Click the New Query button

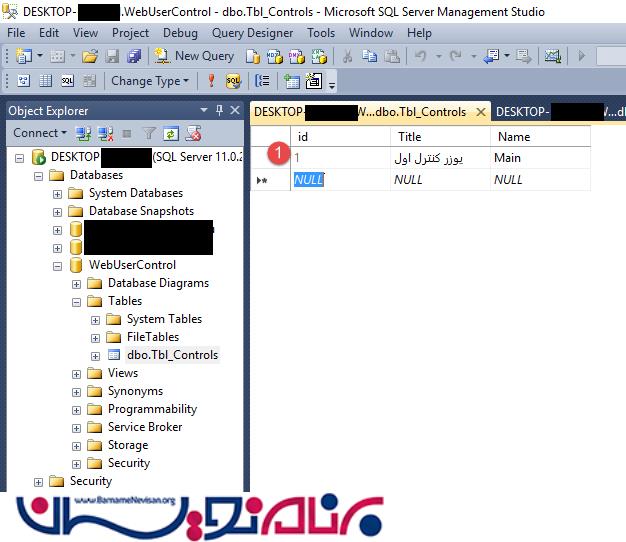pyautogui.click(x=194, y=56)
